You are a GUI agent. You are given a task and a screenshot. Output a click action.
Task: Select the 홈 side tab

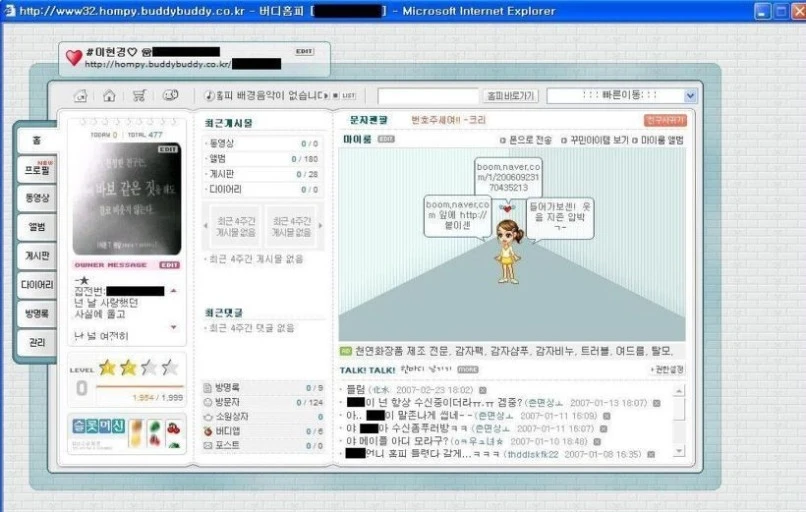pos(36,140)
